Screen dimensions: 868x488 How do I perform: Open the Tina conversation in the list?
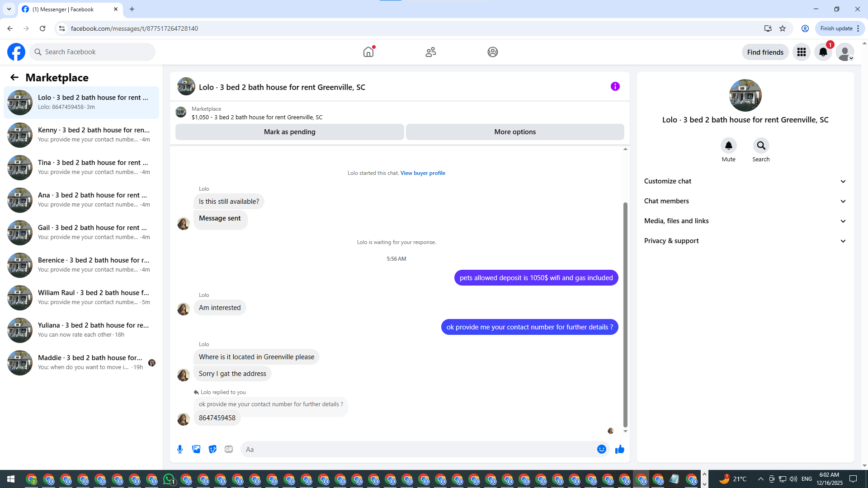click(81, 168)
